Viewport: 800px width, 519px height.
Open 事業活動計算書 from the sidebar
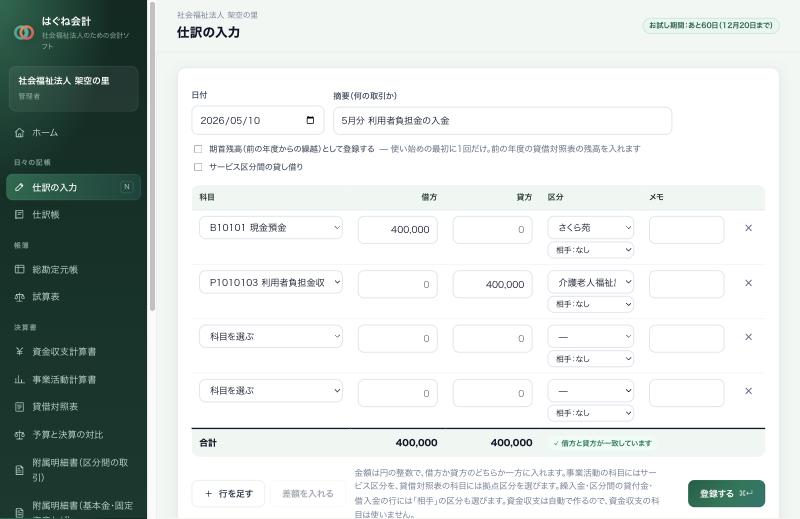point(73,379)
